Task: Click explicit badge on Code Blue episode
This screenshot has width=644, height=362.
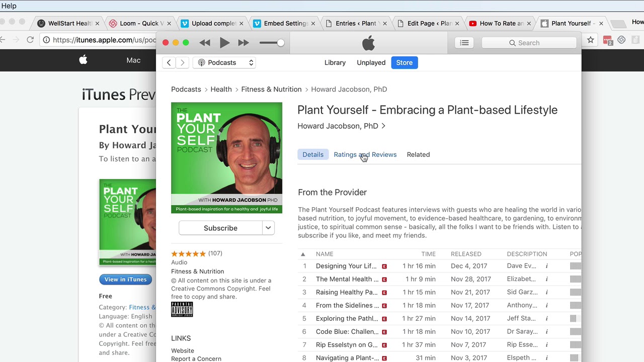Action: point(384,332)
